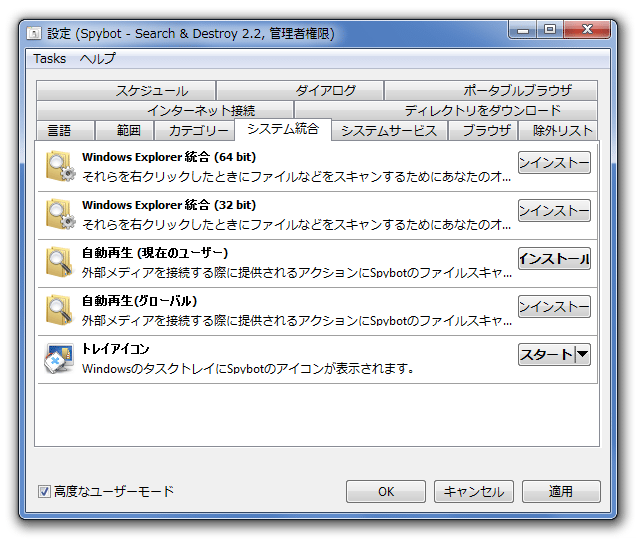Screen dimensions: 639x542
Task: Click the スタート button for トレイアイコン
Action: click(546, 355)
